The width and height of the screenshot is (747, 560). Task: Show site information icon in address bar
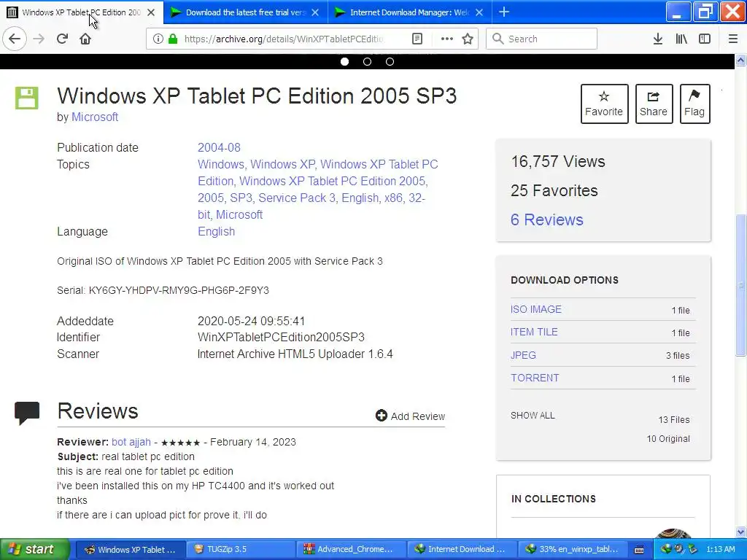tap(158, 39)
